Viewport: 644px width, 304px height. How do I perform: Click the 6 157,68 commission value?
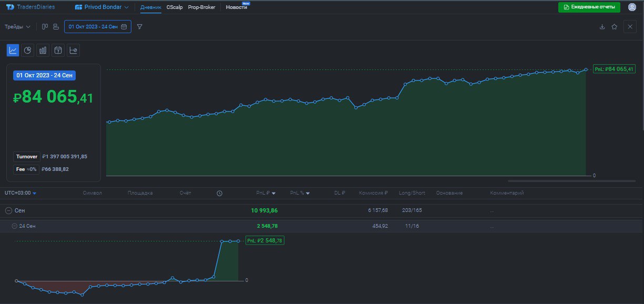pos(378,210)
